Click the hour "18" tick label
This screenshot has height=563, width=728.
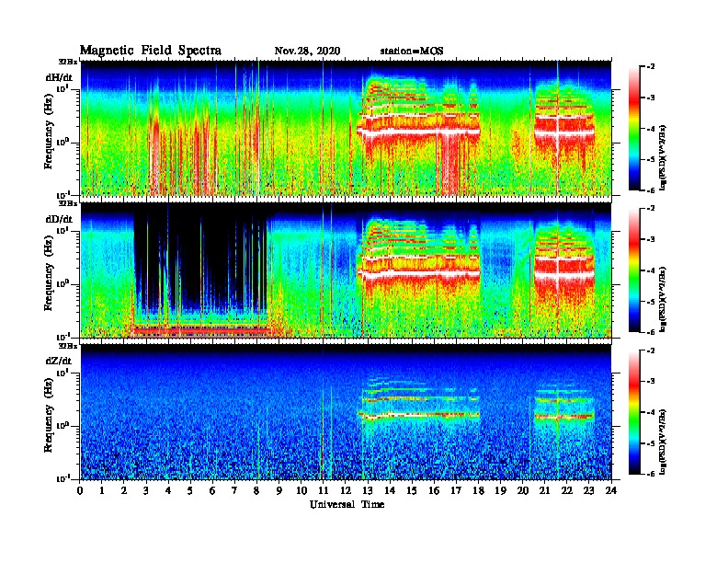(x=478, y=490)
